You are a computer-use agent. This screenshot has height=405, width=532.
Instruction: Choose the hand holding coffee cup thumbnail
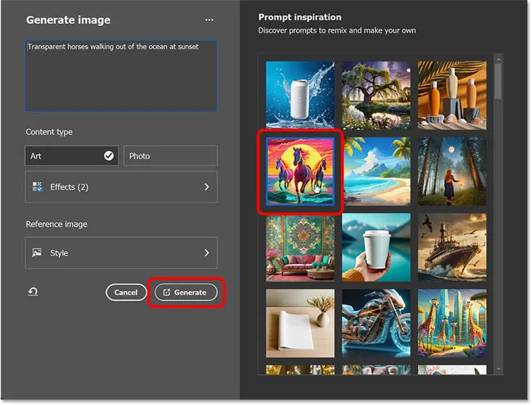376,247
